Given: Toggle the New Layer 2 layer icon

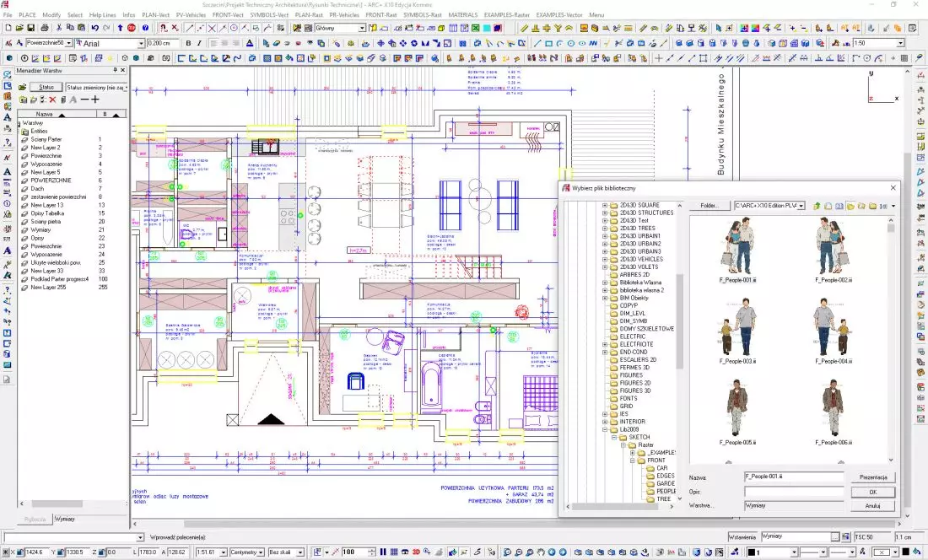Looking at the screenshot, I should pos(24,148).
